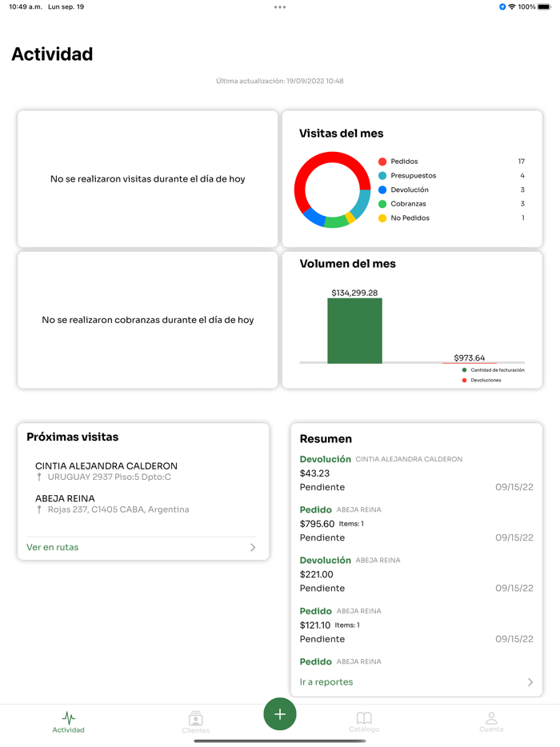This screenshot has width=560, height=747.
Task: Select the red Pedidos legend dot
Action: pos(382,162)
